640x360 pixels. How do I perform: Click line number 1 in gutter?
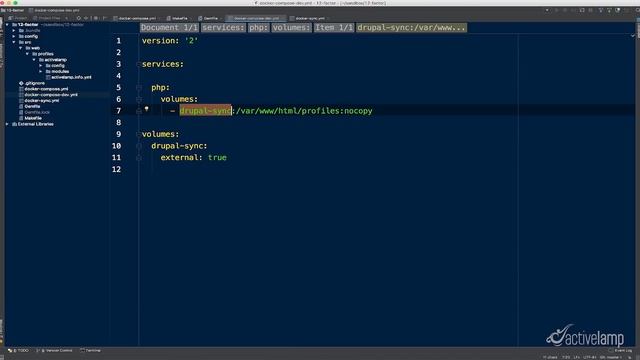coord(118,41)
